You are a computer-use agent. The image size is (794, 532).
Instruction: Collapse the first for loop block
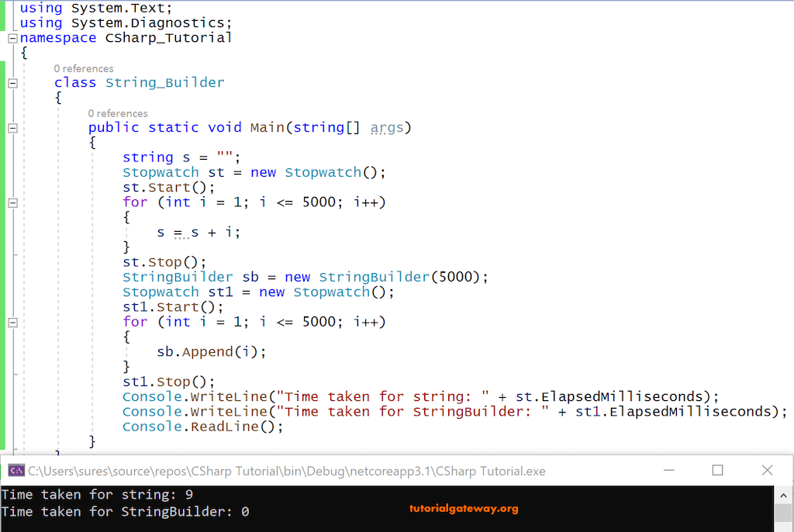click(x=11, y=202)
